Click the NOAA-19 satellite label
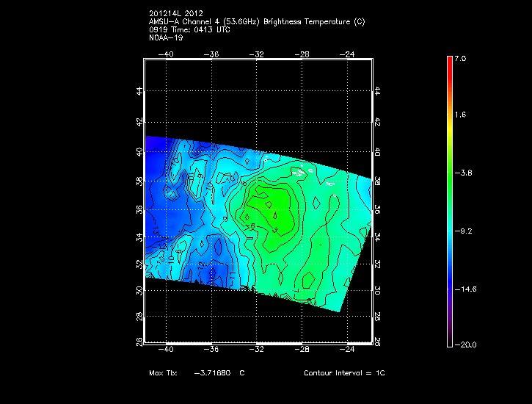This screenshot has width=532, height=404. click(165, 37)
